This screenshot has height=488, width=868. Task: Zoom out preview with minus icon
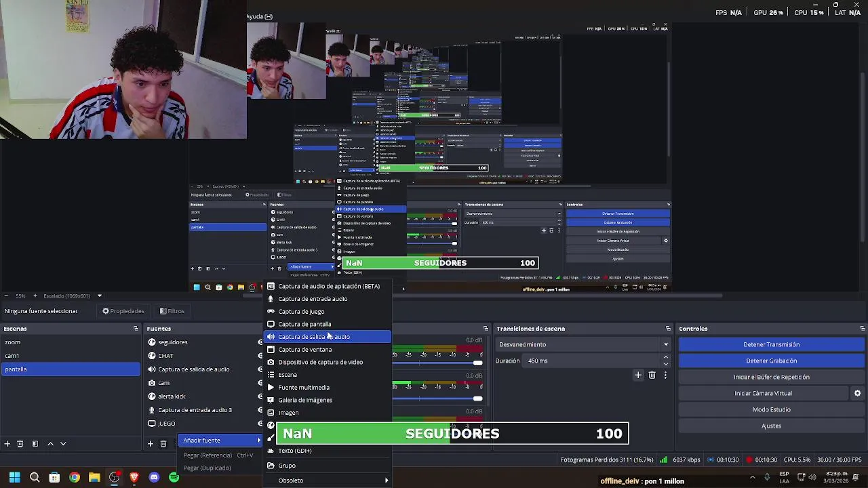tap(6, 296)
